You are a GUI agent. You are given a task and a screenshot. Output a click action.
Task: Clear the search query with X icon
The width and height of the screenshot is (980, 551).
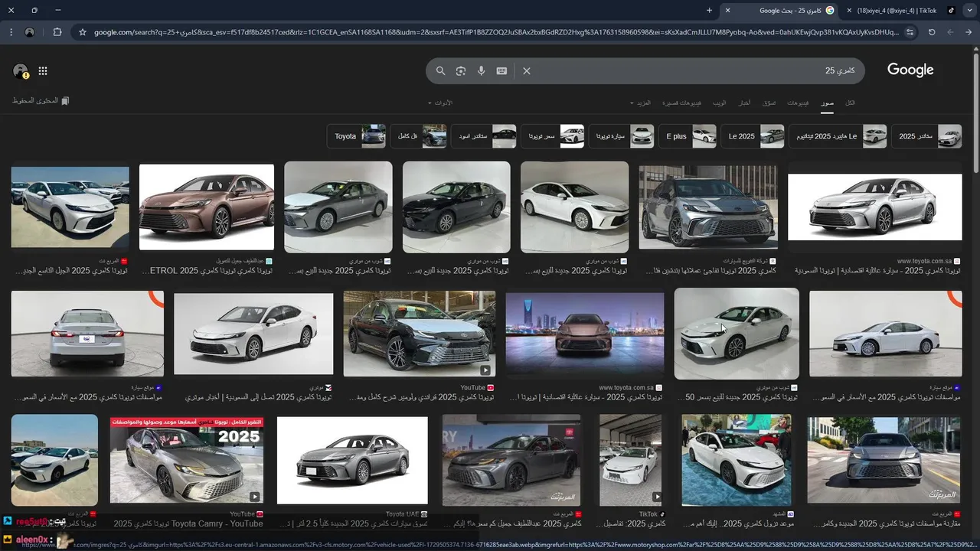pyautogui.click(x=527, y=70)
